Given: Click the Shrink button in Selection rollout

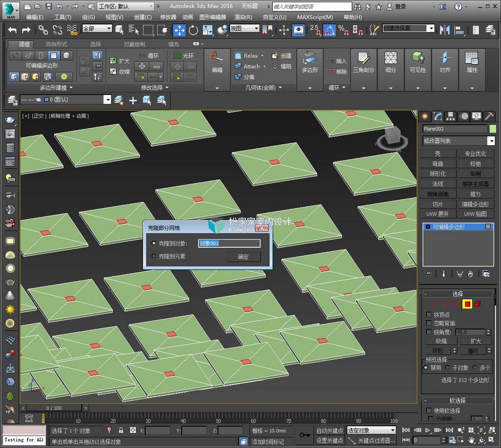Looking at the screenshot, I should pos(441,341).
